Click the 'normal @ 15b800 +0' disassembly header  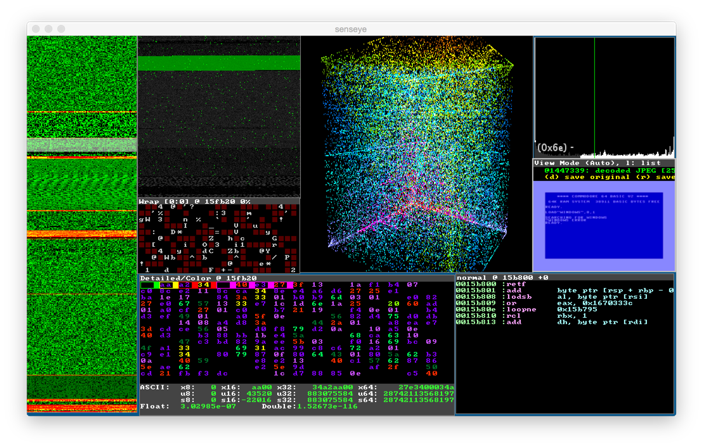tap(502, 277)
